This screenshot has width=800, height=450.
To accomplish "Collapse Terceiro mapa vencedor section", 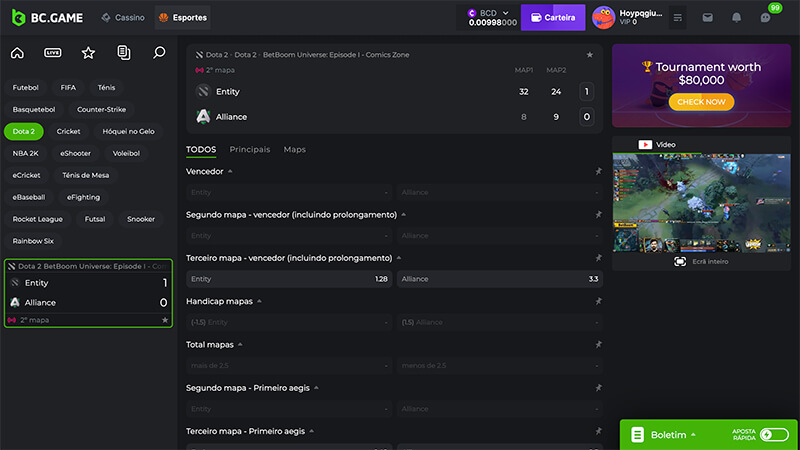I will (x=399, y=258).
